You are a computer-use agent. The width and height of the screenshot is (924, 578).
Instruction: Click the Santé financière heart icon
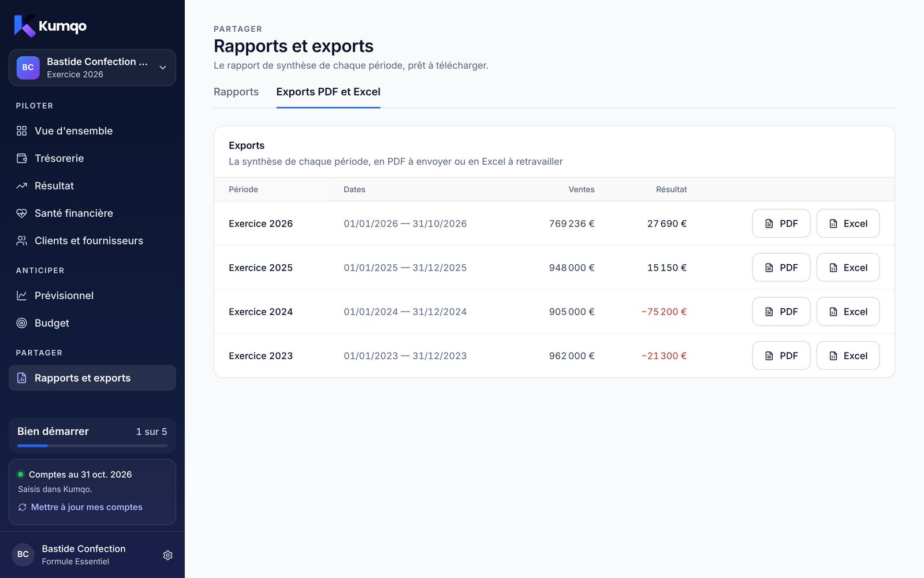(x=21, y=213)
